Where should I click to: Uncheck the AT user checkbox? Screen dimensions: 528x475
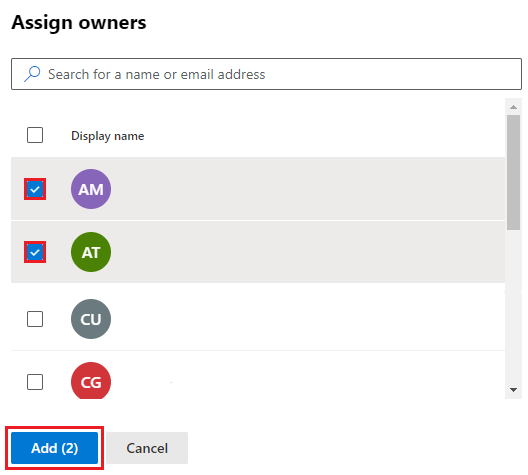pos(35,252)
